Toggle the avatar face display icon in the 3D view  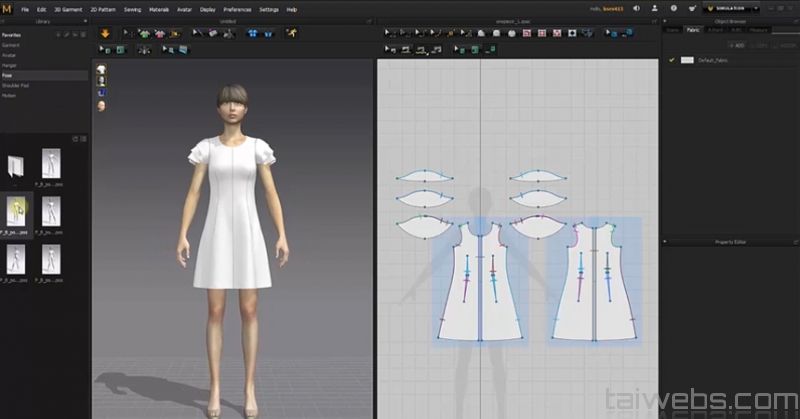point(101,105)
